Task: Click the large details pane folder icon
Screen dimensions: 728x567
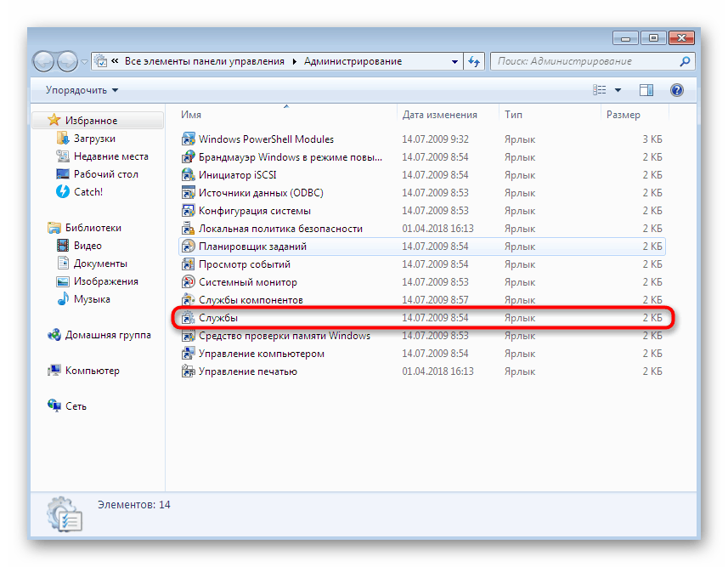Action: (65, 514)
